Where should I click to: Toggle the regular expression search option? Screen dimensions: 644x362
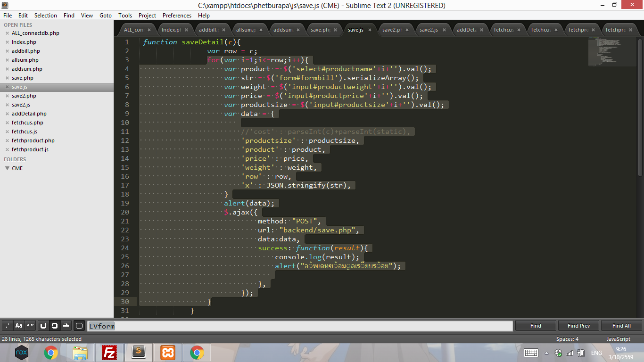[8, 326]
